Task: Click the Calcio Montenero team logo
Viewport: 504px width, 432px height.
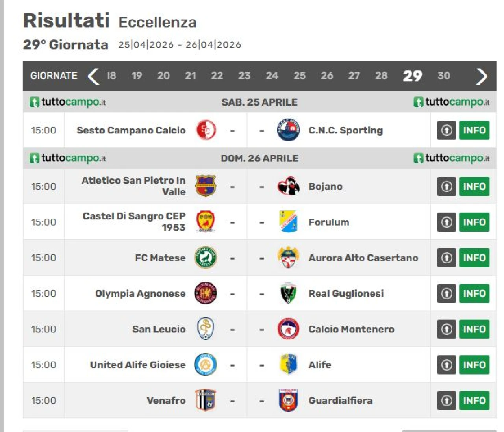Action: [288, 329]
